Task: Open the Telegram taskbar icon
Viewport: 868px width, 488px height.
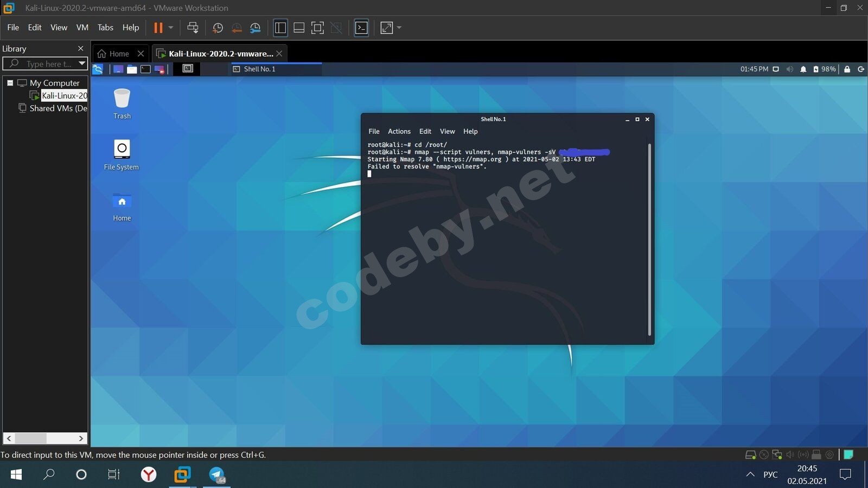Action: [x=217, y=474]
